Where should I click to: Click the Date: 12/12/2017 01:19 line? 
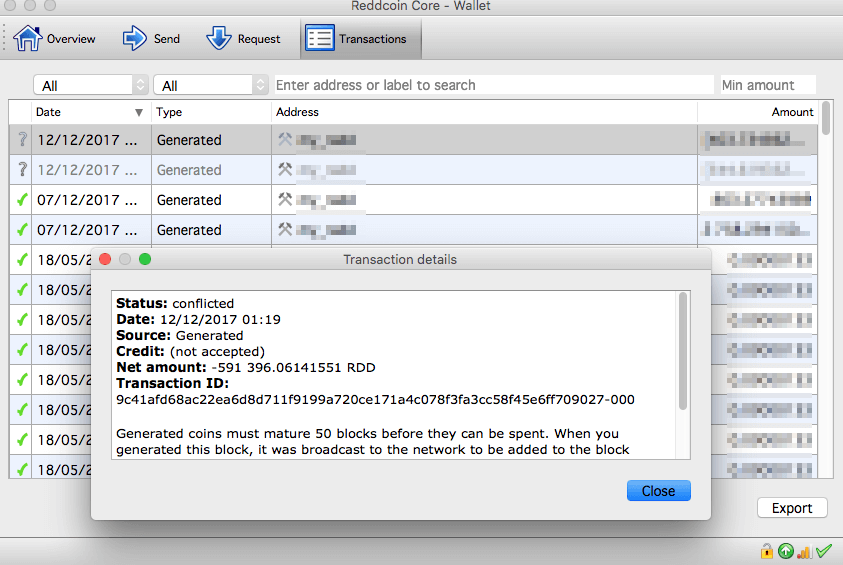point(198,319)
